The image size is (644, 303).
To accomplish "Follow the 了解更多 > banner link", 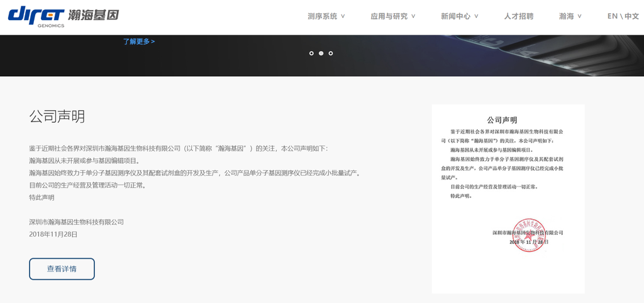I will 139,42.
